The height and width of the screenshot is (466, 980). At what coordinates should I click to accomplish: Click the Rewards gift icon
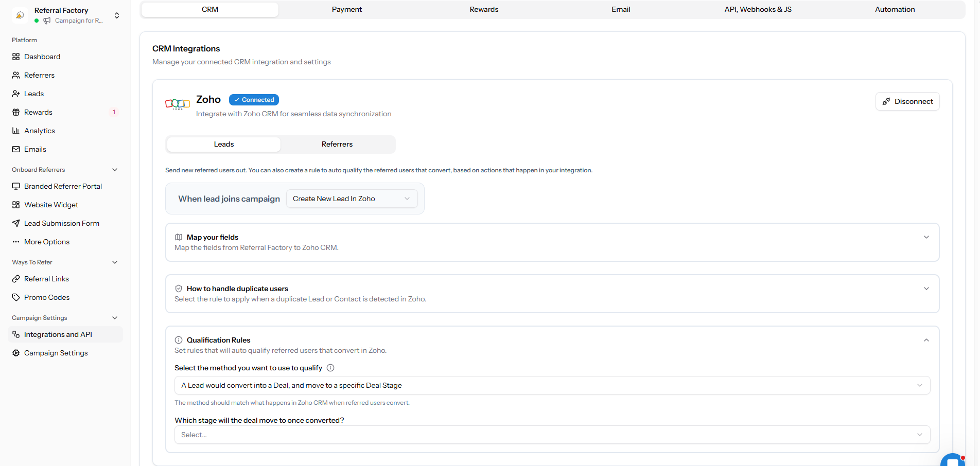(x=16, y=112)
